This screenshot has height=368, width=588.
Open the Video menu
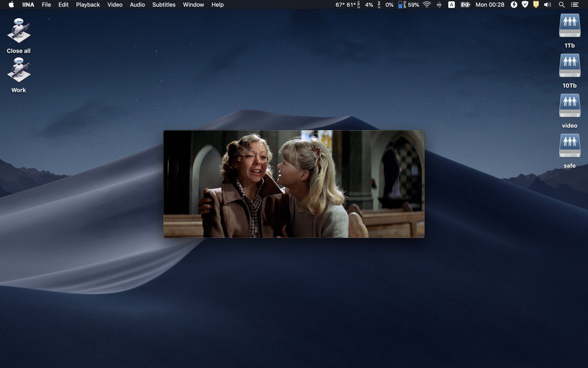pos(115,5)
